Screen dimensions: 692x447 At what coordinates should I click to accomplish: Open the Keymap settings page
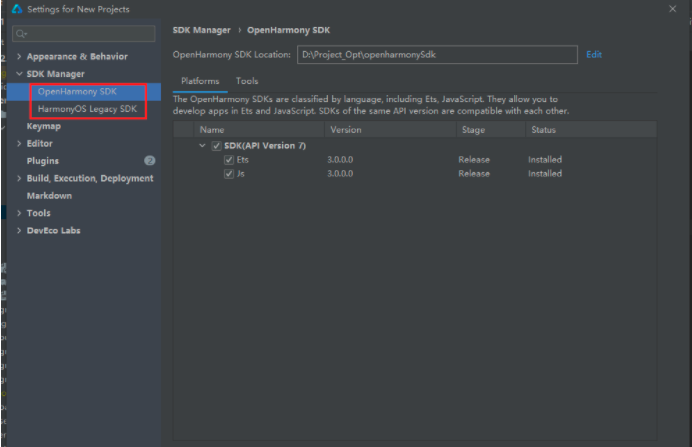44,126
